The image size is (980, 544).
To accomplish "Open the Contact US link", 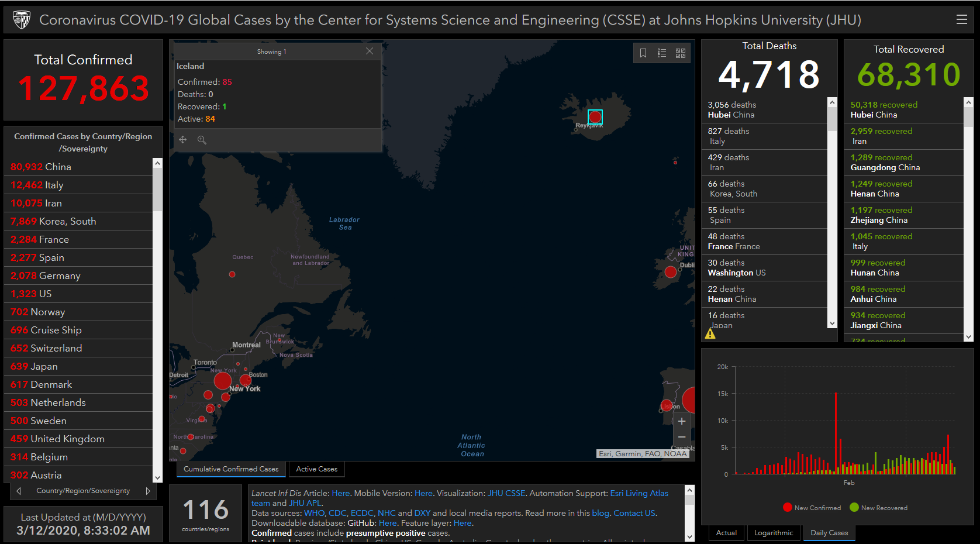I will click(x=634, y=513).
